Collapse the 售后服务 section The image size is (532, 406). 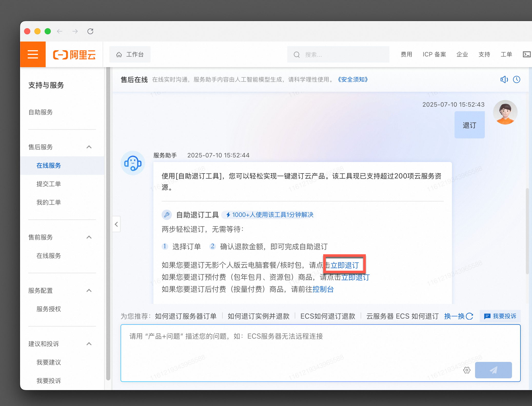89,147
